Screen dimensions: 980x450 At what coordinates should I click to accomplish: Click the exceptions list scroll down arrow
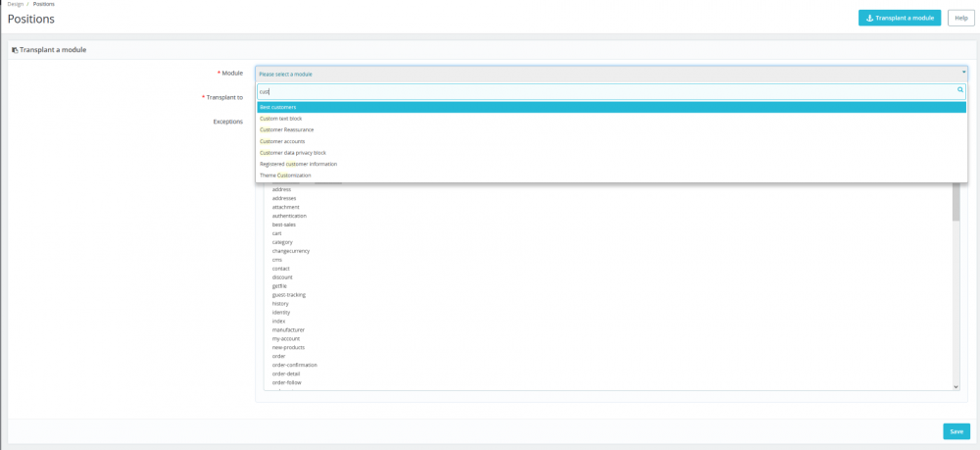point(955,387)
